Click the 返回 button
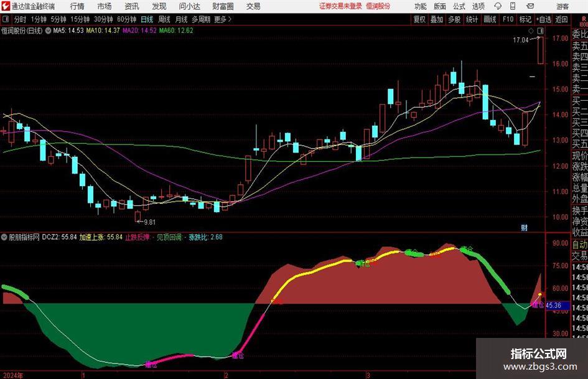 click(561, 19)
